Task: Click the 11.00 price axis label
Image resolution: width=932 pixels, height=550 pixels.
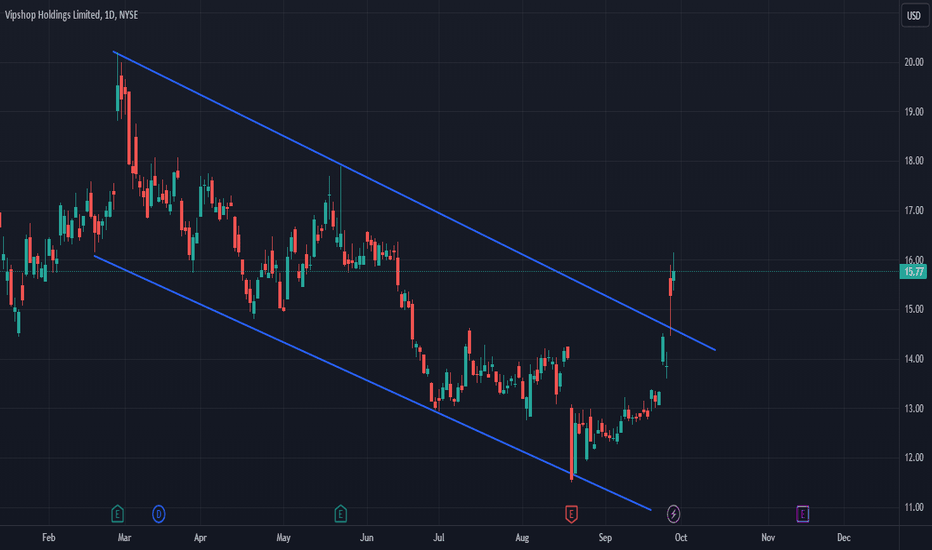Action: click(914, 507)
